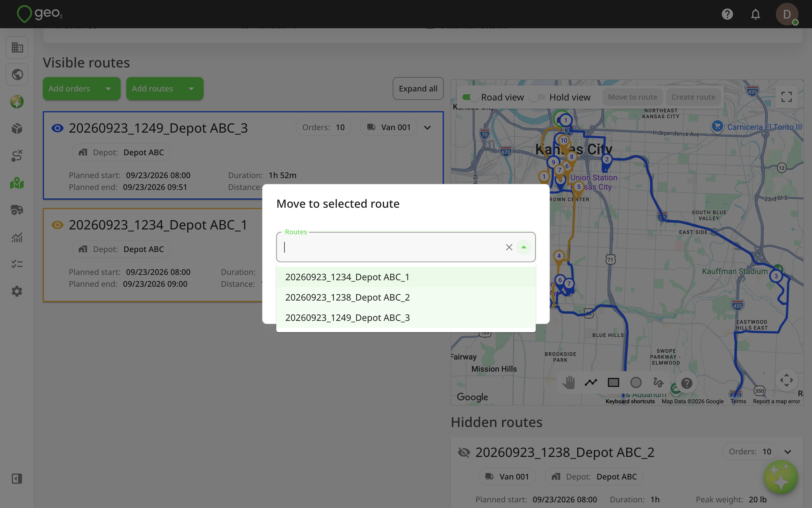812x508 pixels.
Task: Open the help question mark icon in top bar
Action: (727, 14)
